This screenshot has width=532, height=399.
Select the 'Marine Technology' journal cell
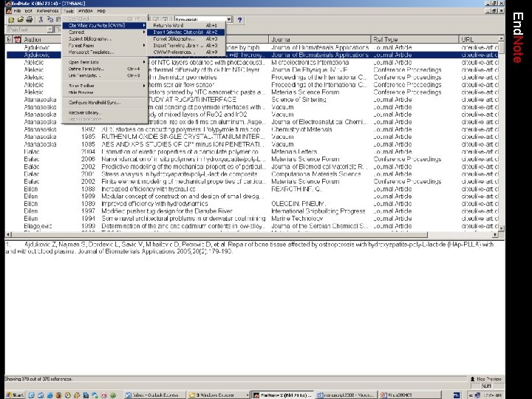point(297,219)
